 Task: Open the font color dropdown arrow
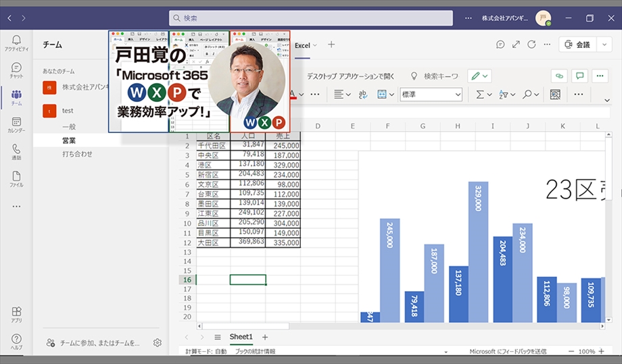(x=302, y=95)
